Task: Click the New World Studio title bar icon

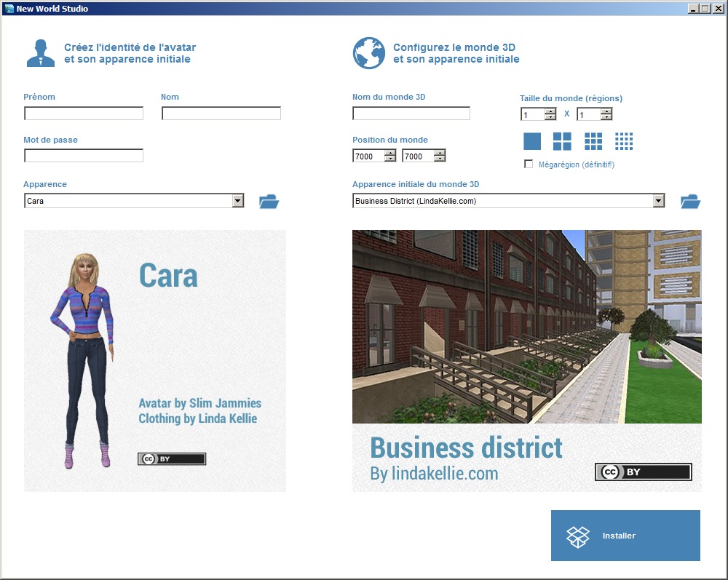Action: (x=9, y=8)
